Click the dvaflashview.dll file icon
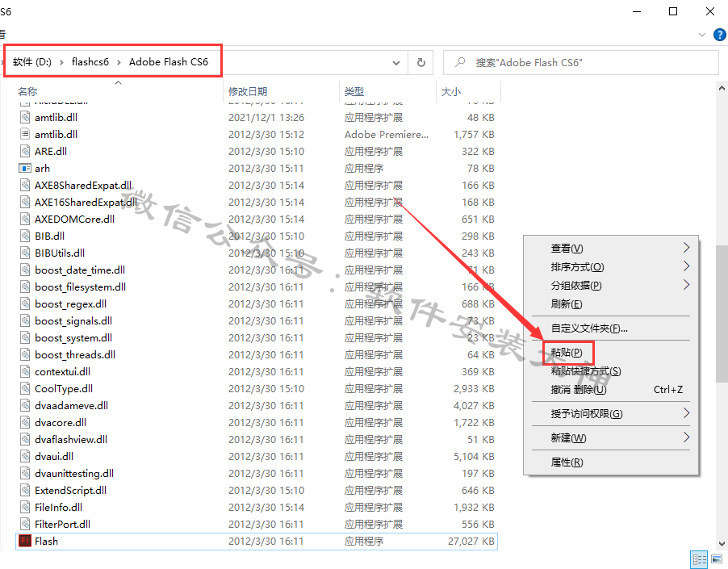Screen dimensions: 728x569 pos(24,440)
